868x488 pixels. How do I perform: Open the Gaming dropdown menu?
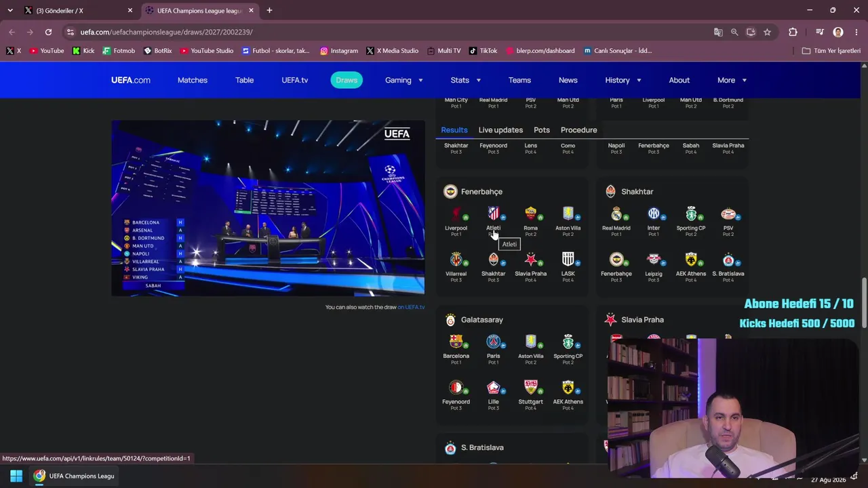pyautogui.click(x=404, y=80)
